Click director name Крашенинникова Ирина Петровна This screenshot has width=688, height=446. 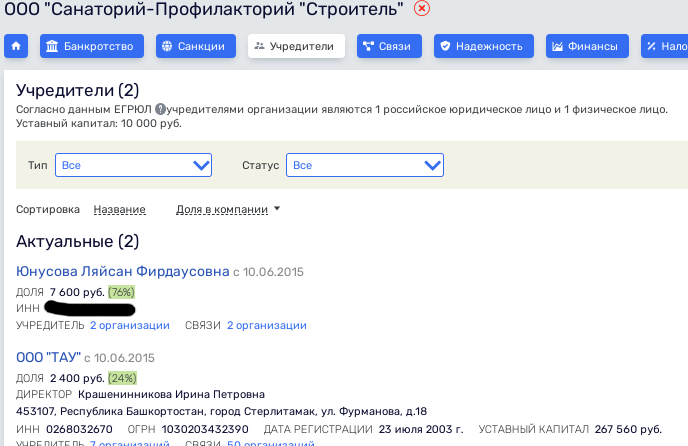172,394
